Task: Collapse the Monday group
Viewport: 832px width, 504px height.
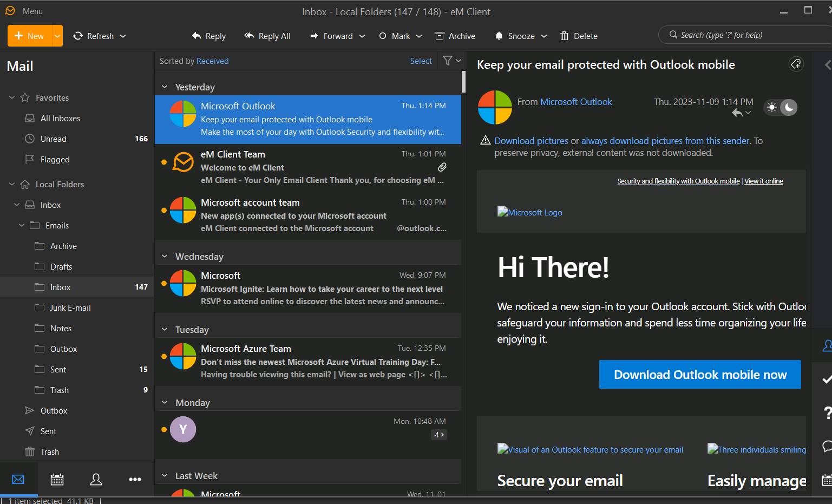Action: 165,402
